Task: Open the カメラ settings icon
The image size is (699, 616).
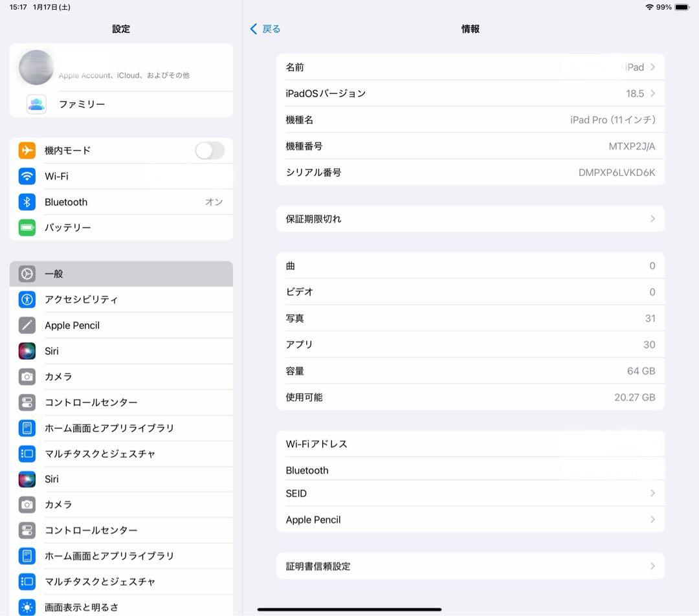Action: pos(27,377)
